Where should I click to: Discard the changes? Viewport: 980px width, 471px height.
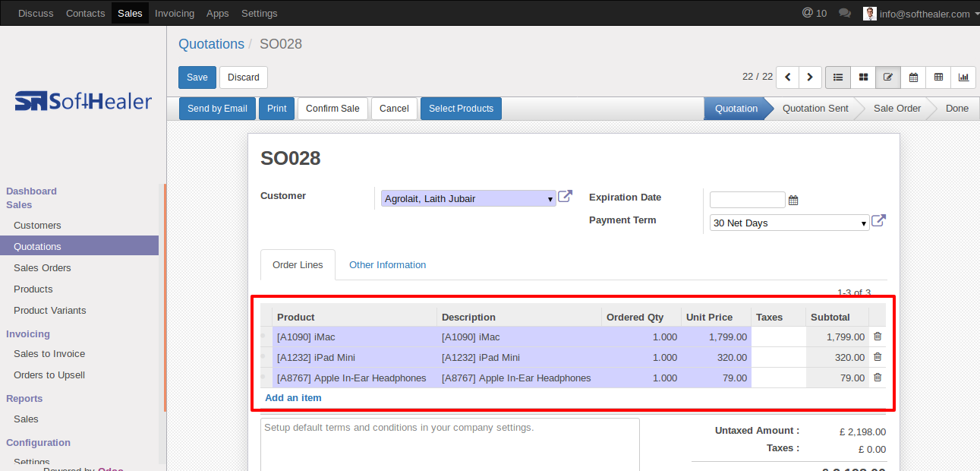coord(244,77)
